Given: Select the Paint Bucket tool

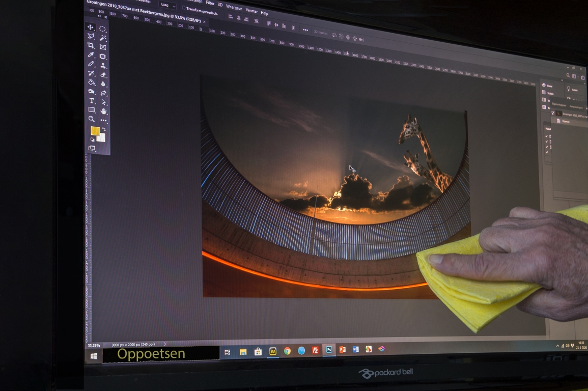Looking at the screenshot, I should tap(91, 82).
